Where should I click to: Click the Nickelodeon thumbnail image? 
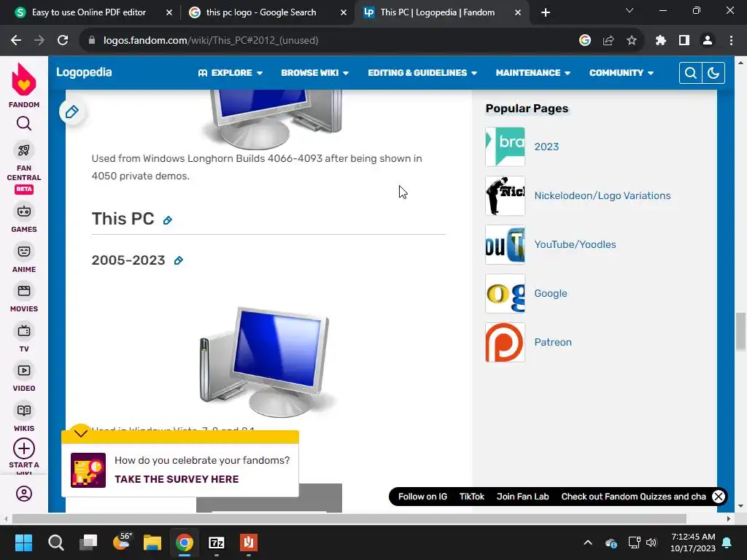click(505, 195)
